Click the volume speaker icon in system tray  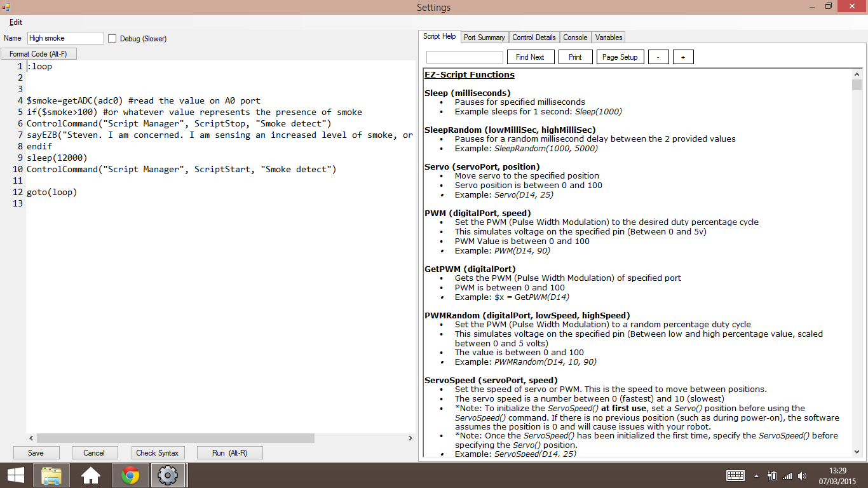click(802, 475)
